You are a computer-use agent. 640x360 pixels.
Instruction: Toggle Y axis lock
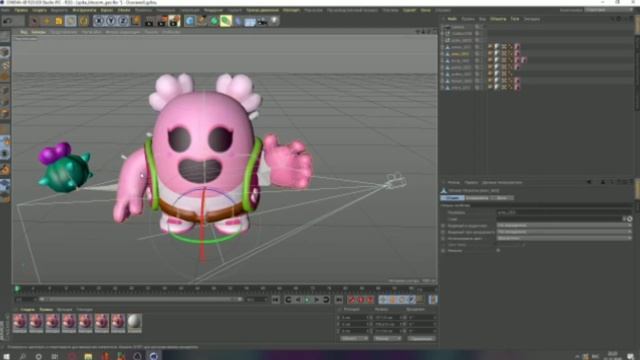point(111,21)
